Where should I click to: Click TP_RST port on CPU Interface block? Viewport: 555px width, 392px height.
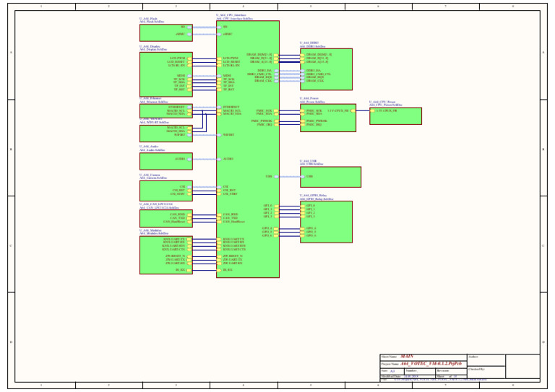point(225,90)
